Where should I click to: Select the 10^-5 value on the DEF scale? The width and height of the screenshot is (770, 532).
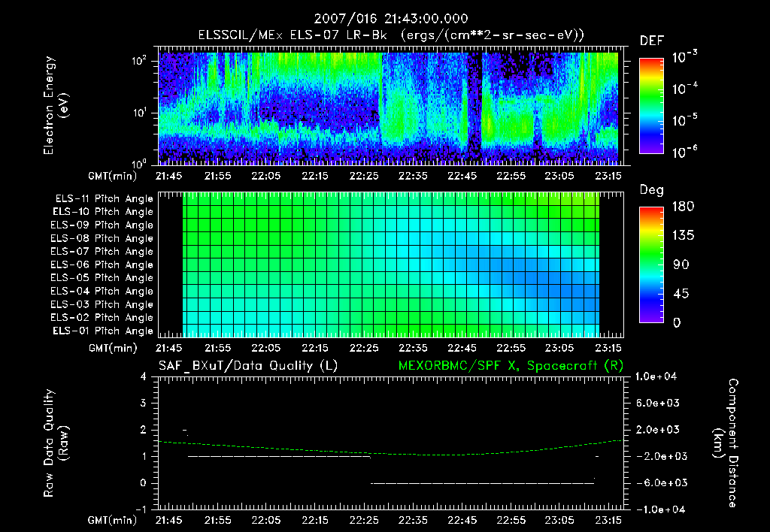684,120
